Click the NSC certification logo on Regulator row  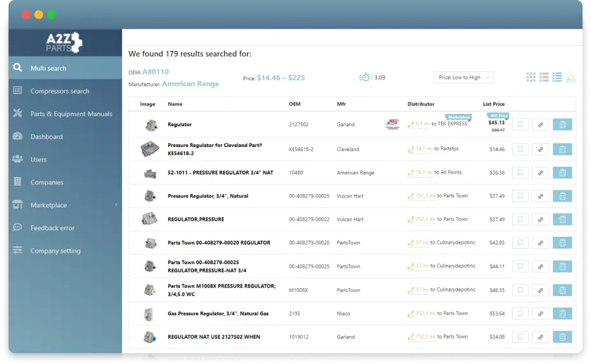393,124
